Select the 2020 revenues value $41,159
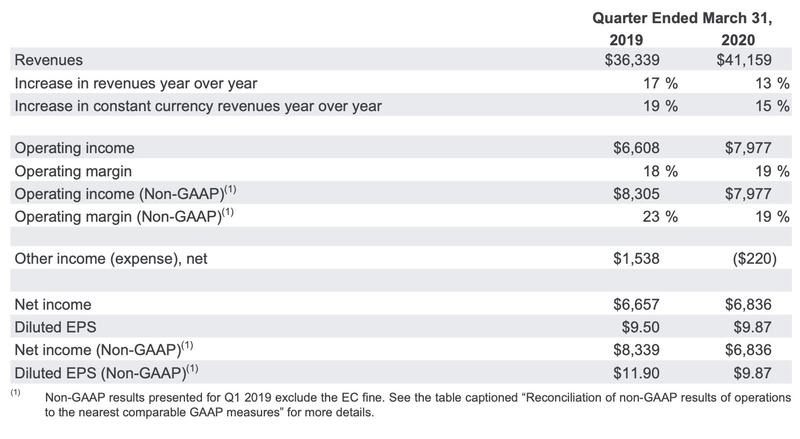Viewport: 800px width, 439px height. (741, 61)
